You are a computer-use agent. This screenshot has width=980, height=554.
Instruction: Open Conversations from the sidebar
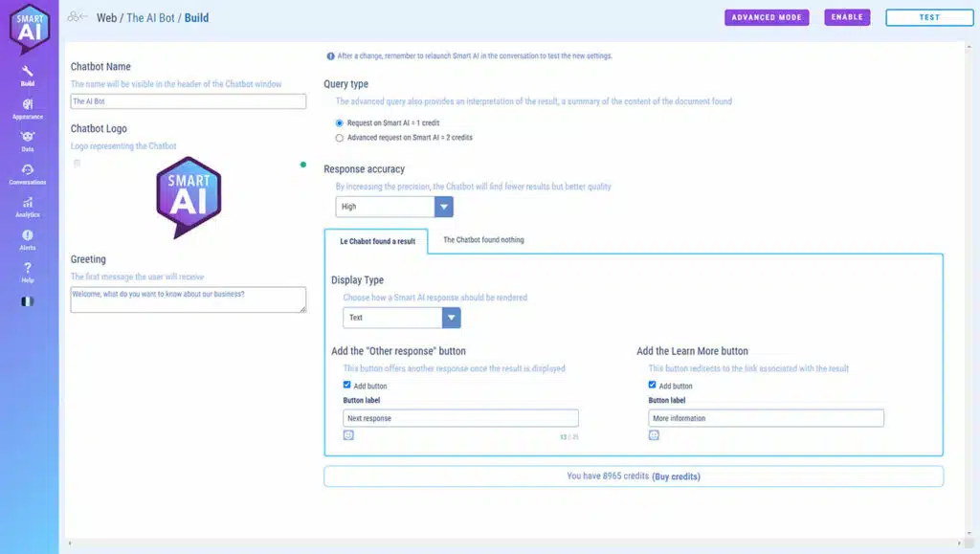point(28,173)
